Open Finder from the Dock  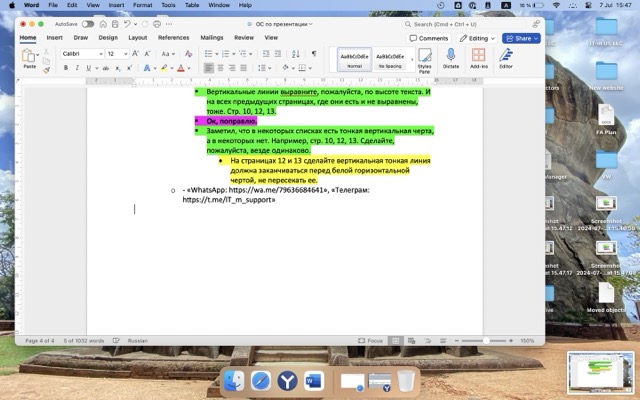(233, 381)
